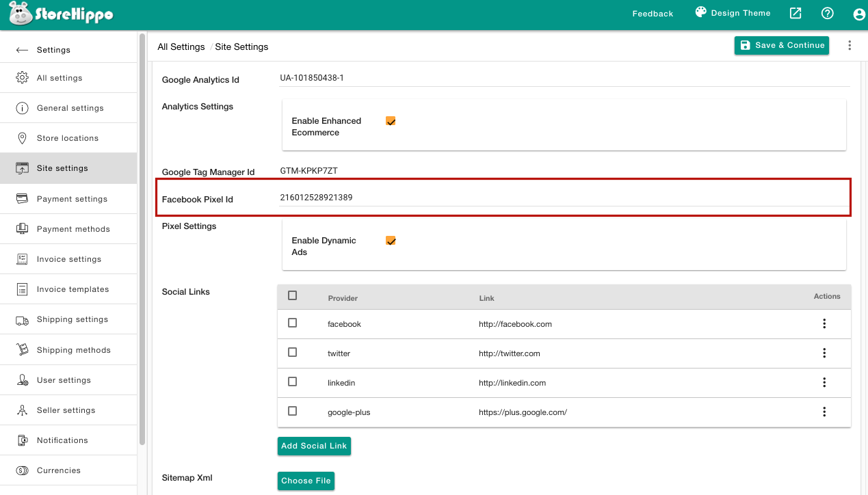Open actions menu for google-plus social link
868x495 pixels.
coord(824,412)
